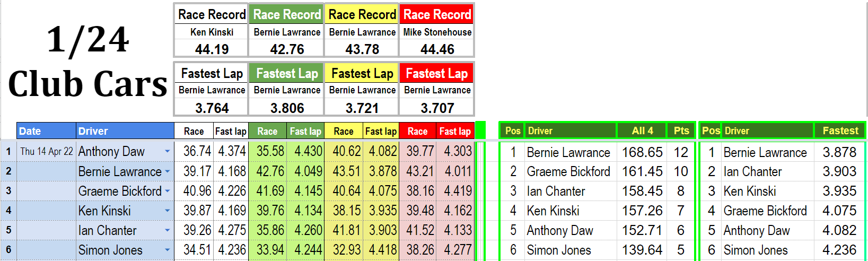Open the Graeme Bickford driver dropdown arrow
This screenshot has height=261, width=868.
click(168, 191)
